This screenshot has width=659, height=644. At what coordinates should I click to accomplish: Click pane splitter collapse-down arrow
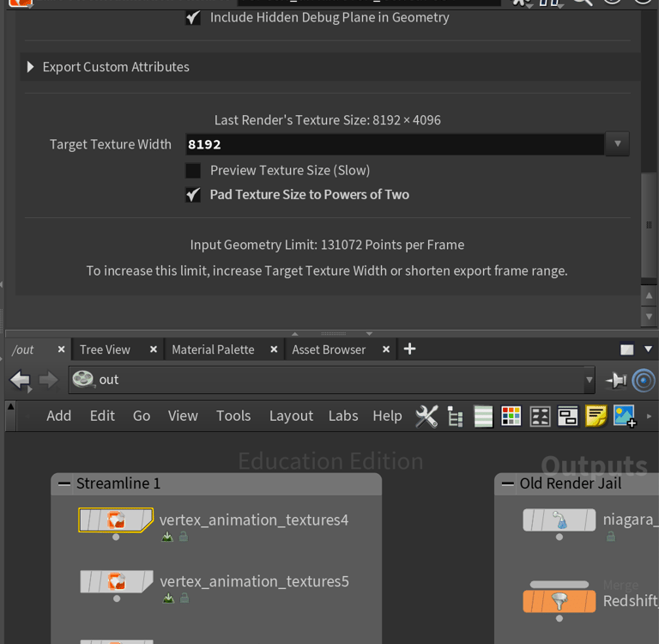(369, 334)
